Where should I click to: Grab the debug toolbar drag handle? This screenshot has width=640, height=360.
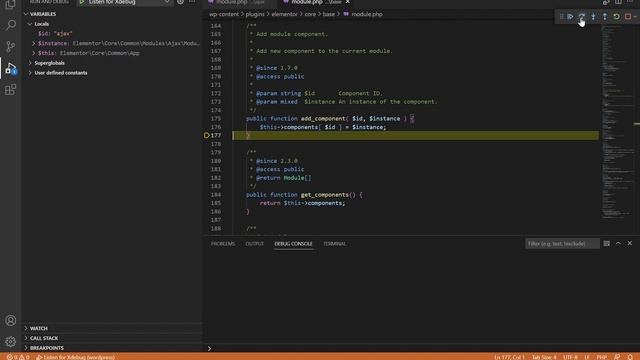561,17
